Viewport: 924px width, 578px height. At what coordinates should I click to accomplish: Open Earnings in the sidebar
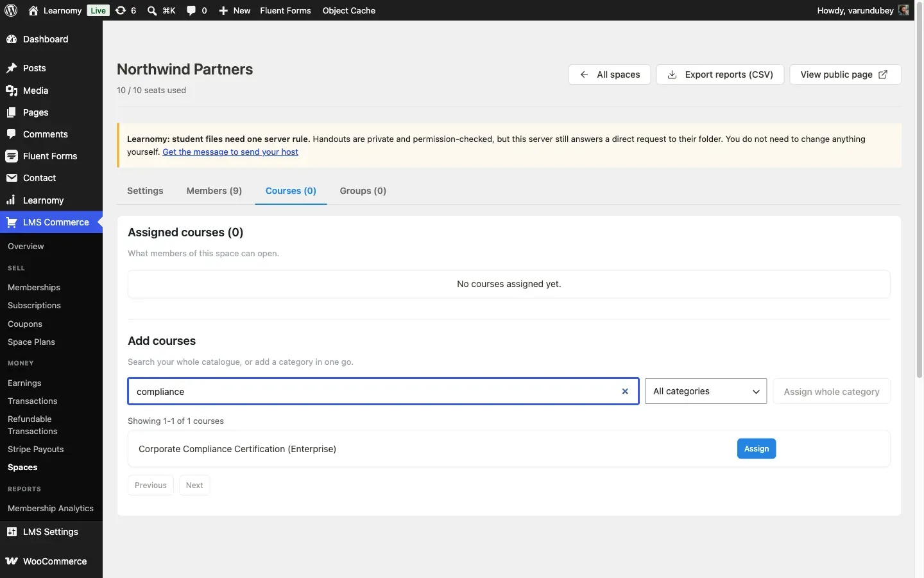click(x=24, y=383)
